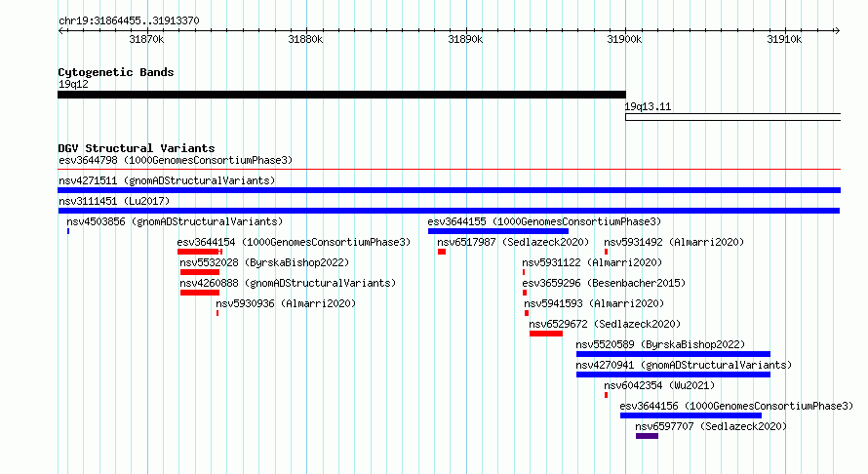Select the nsv4271511 gnomAD blue bar
The height and width of the screenshot is (474, 868).
[449, 190]
